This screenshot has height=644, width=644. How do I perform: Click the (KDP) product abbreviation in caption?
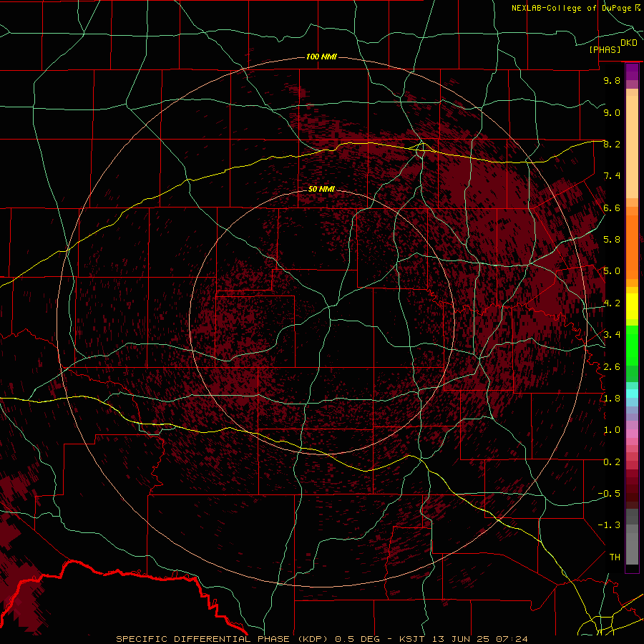tap(312, 639)
